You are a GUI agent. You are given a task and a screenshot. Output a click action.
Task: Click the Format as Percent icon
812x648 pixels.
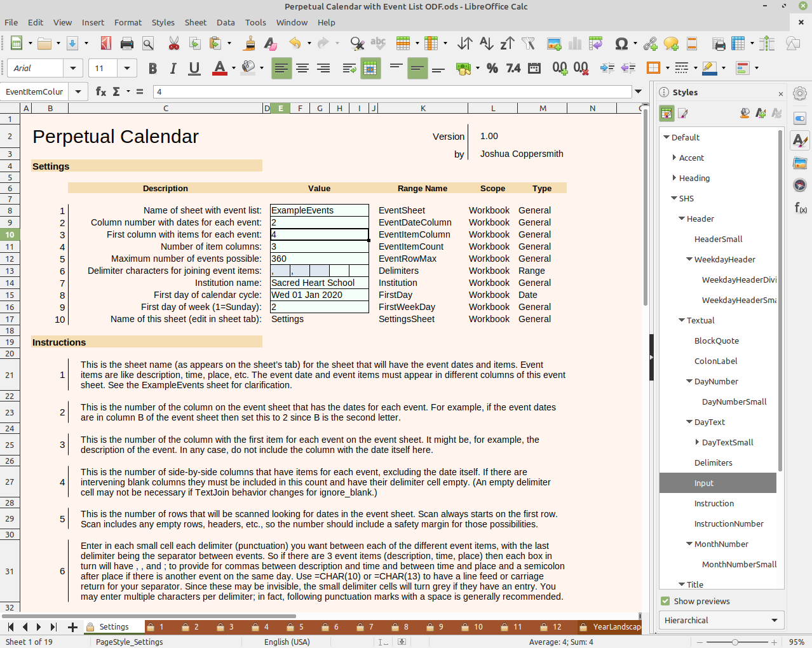(492, 68)
